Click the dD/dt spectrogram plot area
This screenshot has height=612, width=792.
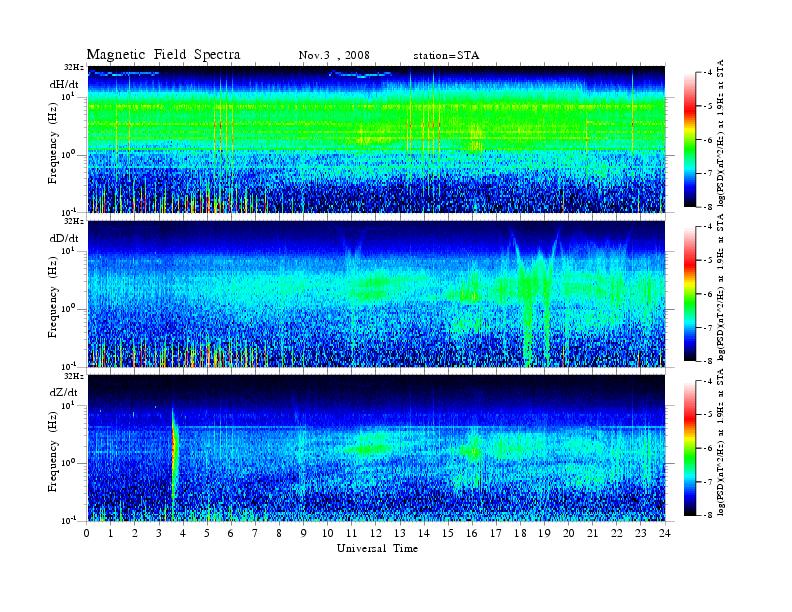tap(376, 293)
